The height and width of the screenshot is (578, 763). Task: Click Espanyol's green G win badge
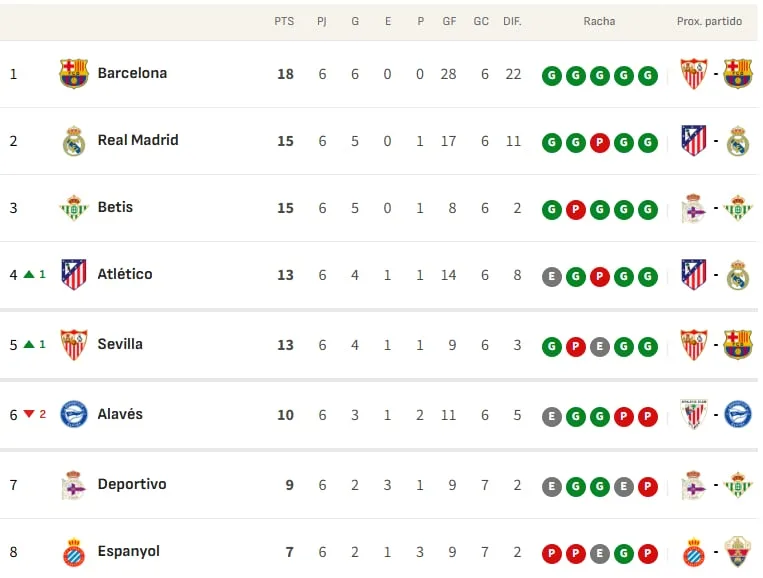click(624, 554)
